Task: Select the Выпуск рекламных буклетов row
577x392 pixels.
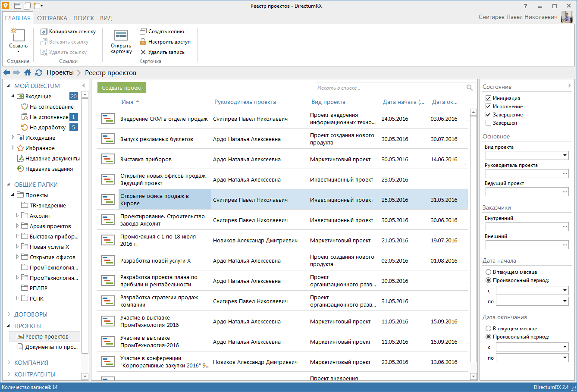Action: tap(282, 139)
